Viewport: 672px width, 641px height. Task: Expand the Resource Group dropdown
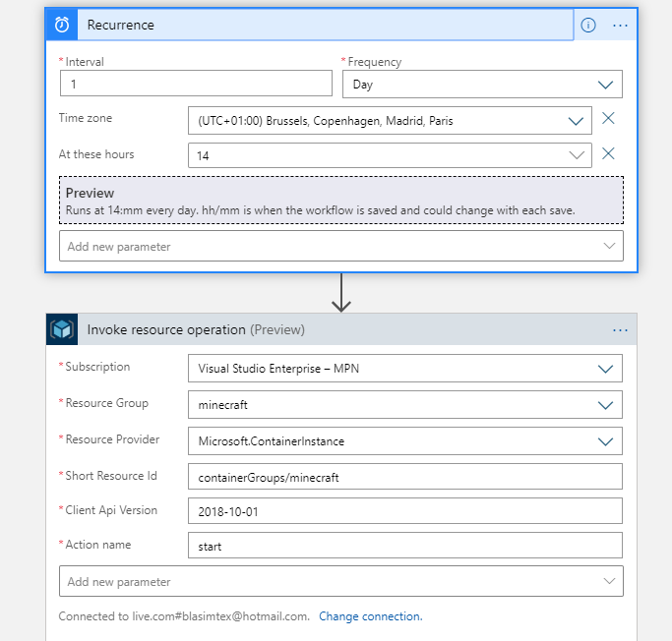point(404,404)
